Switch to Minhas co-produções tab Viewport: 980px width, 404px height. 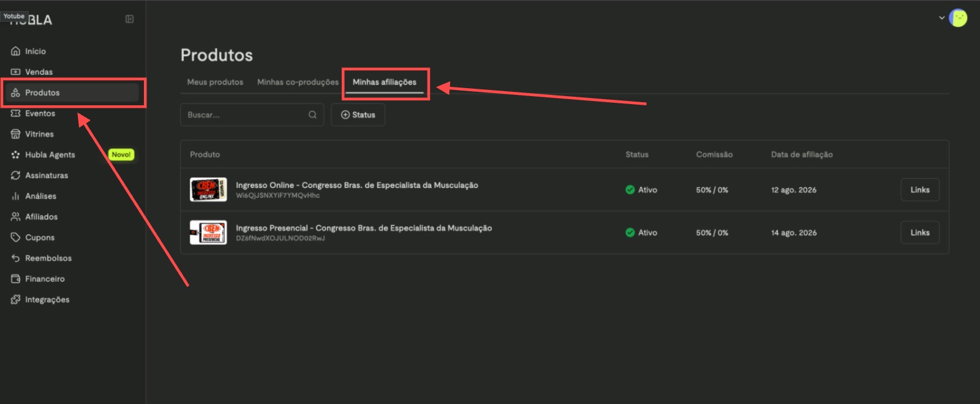pyautogui.click(x=298, y=82)
